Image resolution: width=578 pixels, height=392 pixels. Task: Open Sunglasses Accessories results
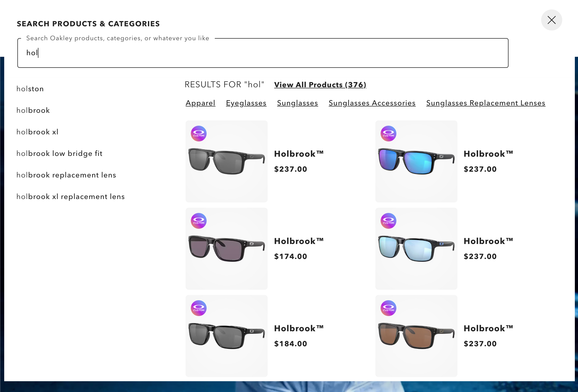coord(372,103)
